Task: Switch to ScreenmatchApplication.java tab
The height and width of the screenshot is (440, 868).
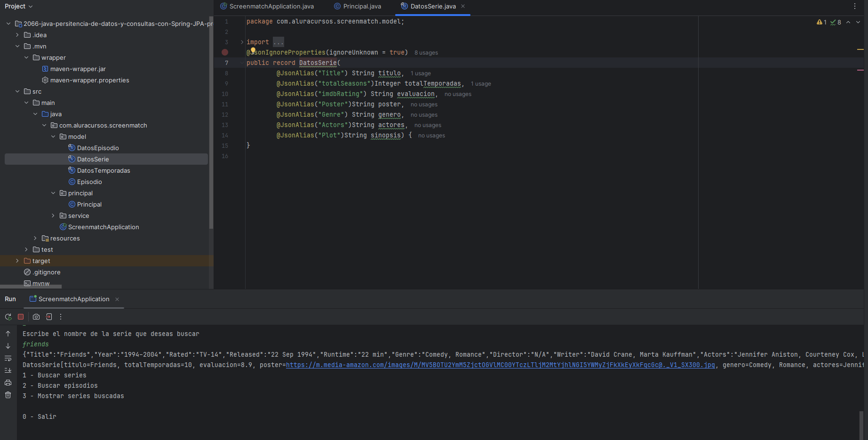Action: coord(267,6)
